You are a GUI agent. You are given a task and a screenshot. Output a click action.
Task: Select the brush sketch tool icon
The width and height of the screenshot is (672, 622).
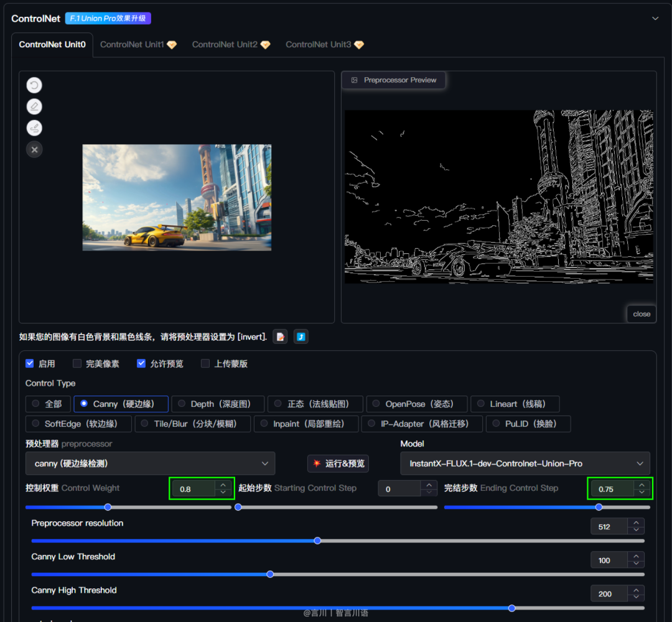34,128
